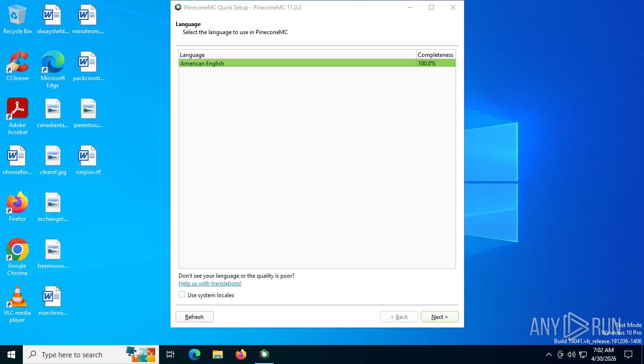
Task: Launch Adobe Acrobat desktop shortcut
Action: click(18, 117)
